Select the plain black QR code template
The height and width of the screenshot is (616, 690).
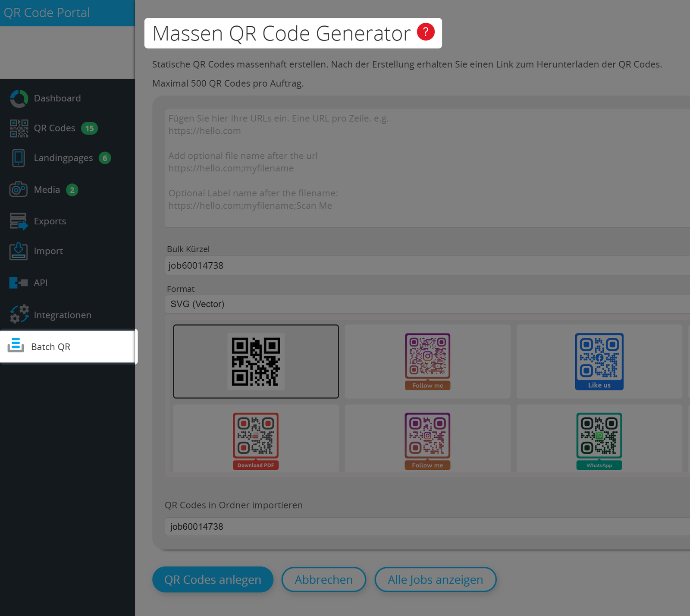pyautogui.click(x=256, y=361)
